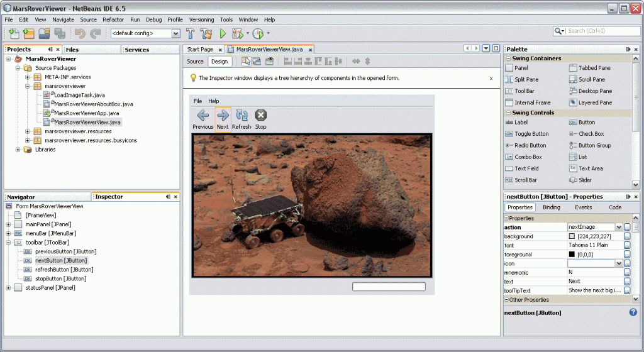Open the icon property dropdown arrow

(619, 263)
